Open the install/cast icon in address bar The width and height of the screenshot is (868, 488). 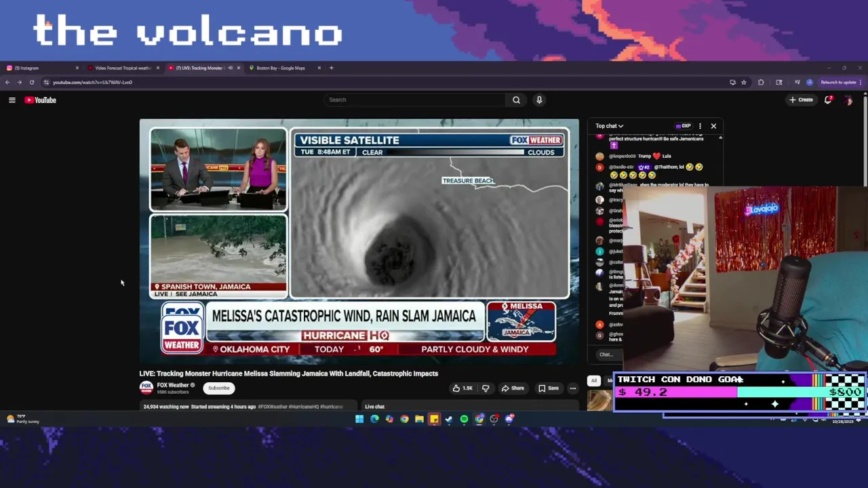pyautogui.click(x=732, y=82)
